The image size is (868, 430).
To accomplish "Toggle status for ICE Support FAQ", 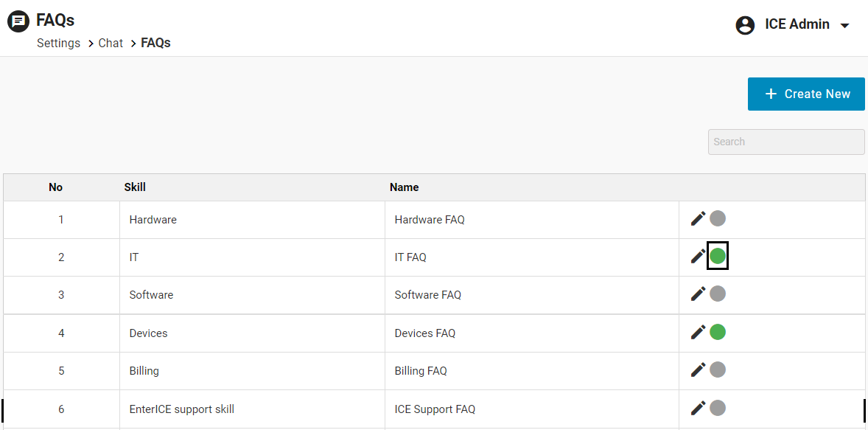I will click(x=718, y=408).
